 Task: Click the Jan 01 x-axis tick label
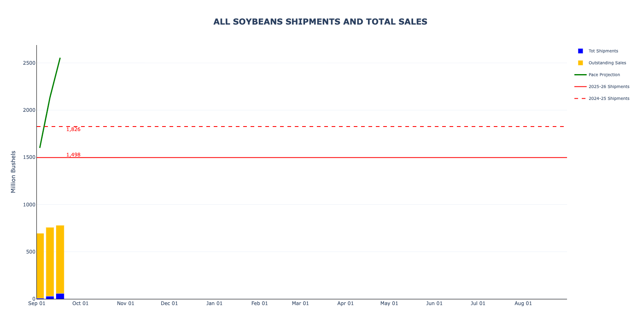(x=214, y=303)
